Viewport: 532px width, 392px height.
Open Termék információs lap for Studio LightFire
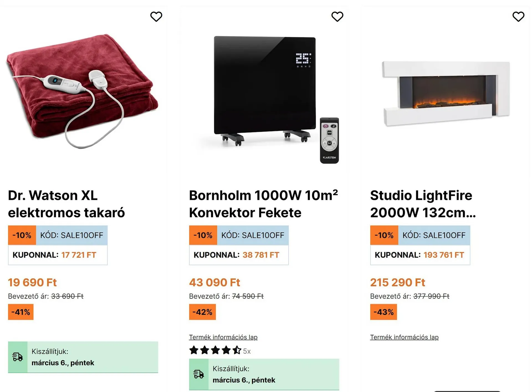coord(404,337)
